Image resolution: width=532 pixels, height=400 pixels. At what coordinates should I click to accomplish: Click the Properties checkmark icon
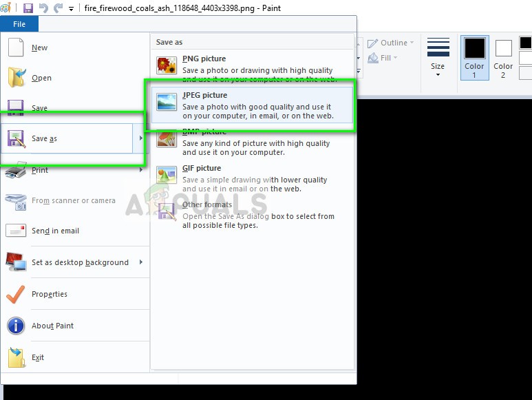coord(16,294)
